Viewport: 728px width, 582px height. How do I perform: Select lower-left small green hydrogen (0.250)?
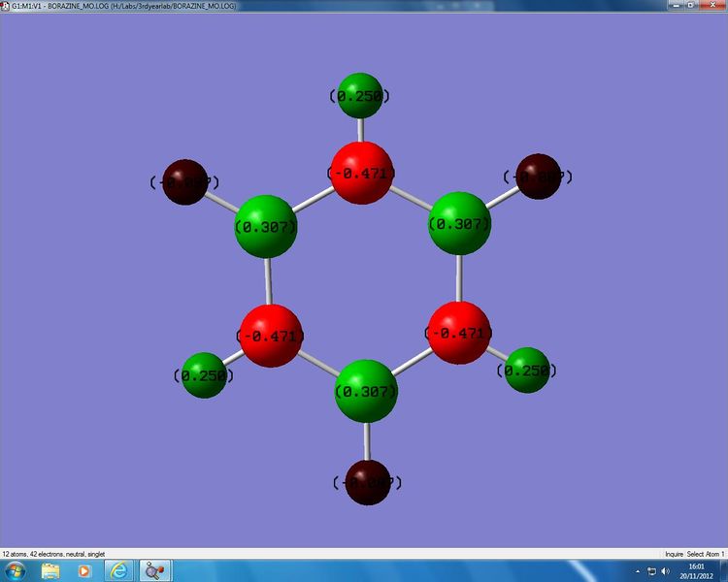pos(204,375)
